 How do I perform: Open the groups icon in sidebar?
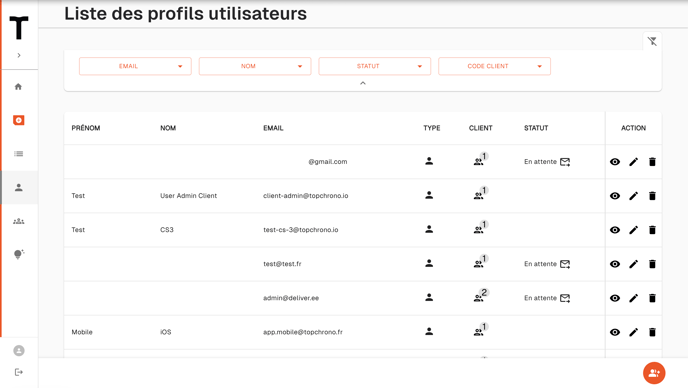18,221
